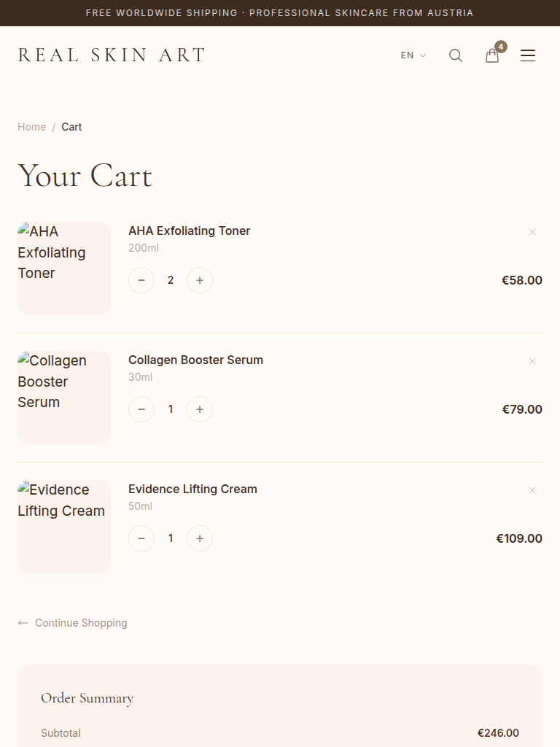Decrease Collagen Booster Serum quantity

coord(141,409)
